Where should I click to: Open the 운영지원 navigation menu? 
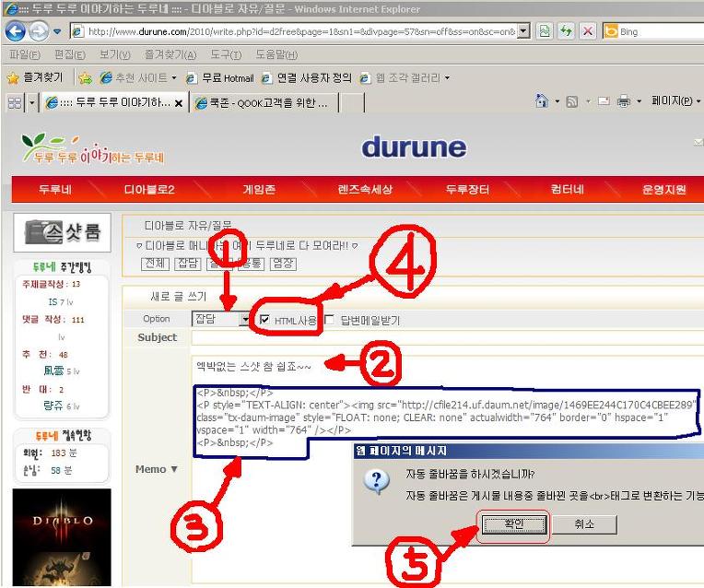click(x=664, y=189)
